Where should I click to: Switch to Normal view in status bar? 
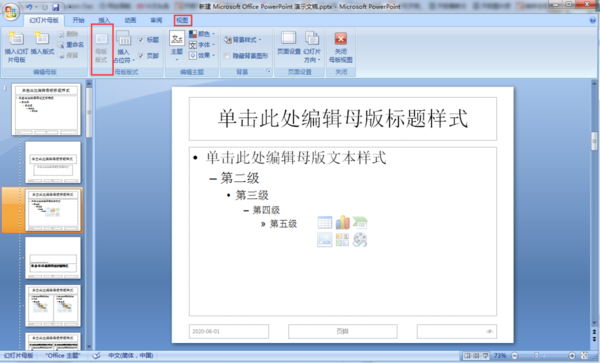pos(467,356)
